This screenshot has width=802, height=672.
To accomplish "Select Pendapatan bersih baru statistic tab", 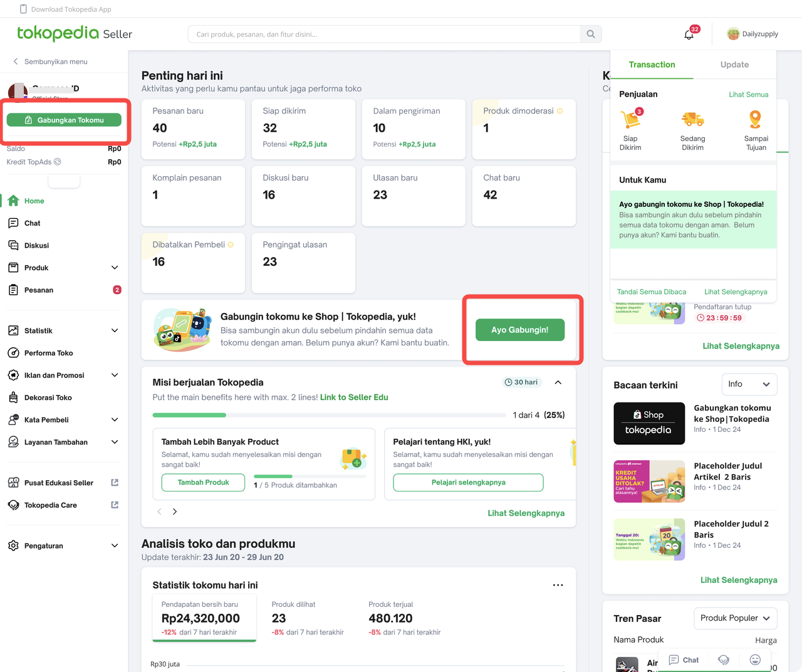I will (x=204, y=619).
